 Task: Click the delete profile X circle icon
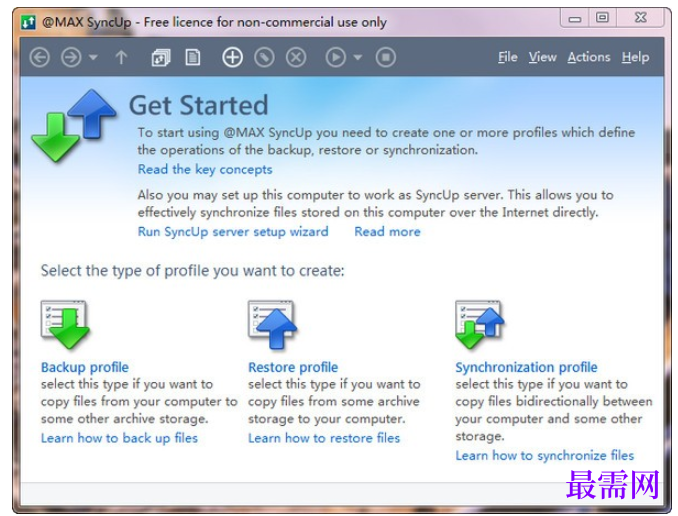point(296,58)
